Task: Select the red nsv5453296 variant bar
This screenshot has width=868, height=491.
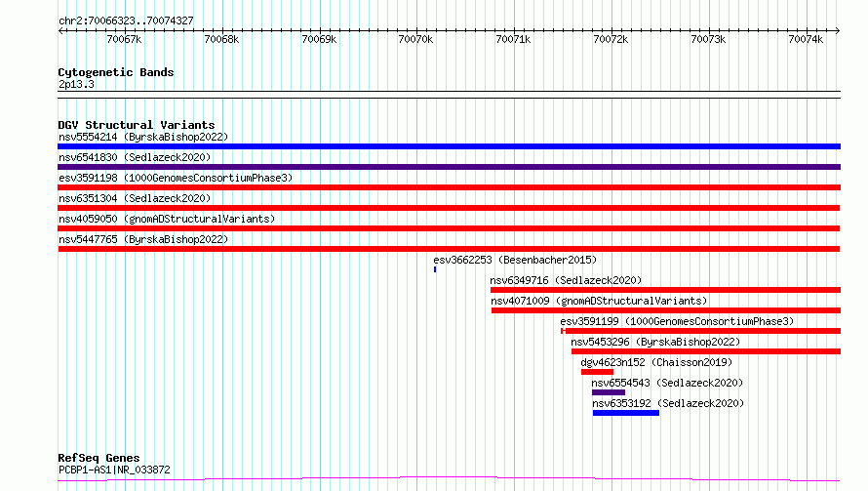Action: 706,351
